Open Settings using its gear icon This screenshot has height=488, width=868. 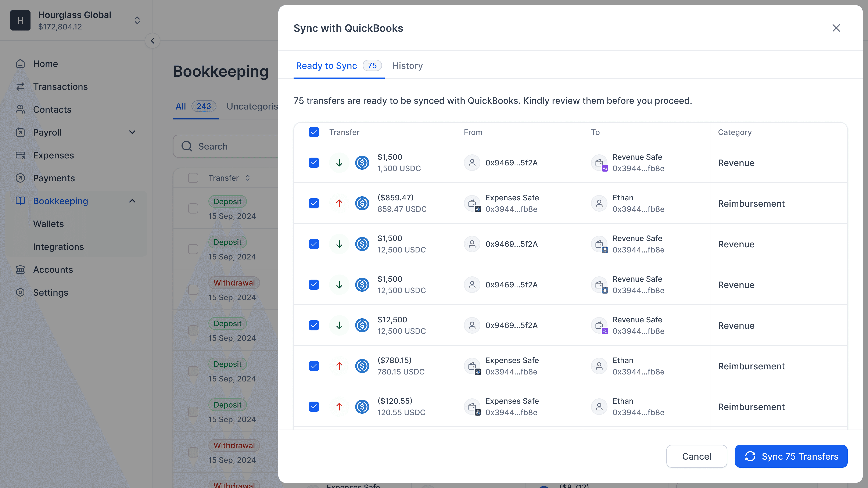[20, 293]
